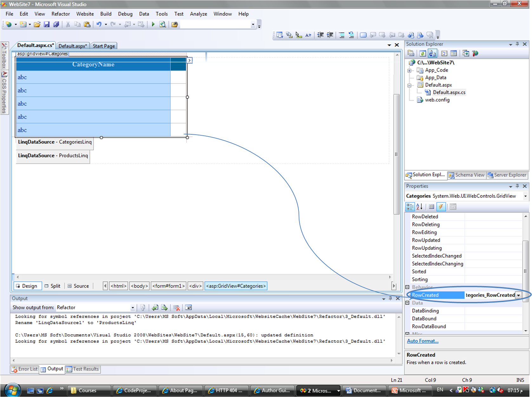The height and width of the screenshot is (397, 532).
Task: Click the Cut scissors icon
Action: coord(68,24)
